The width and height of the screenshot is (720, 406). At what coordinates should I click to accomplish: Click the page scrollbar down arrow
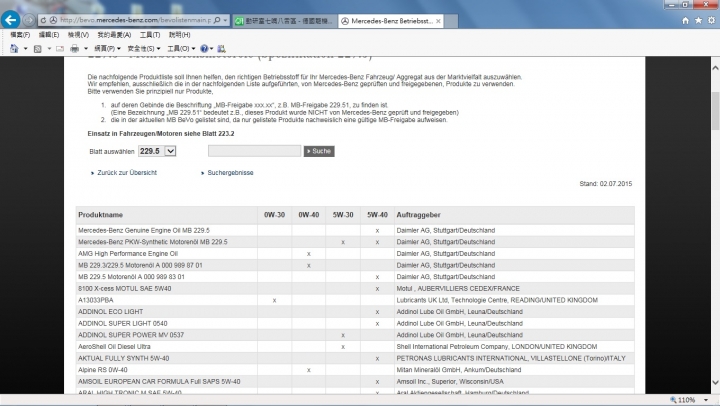coord(715,382)
